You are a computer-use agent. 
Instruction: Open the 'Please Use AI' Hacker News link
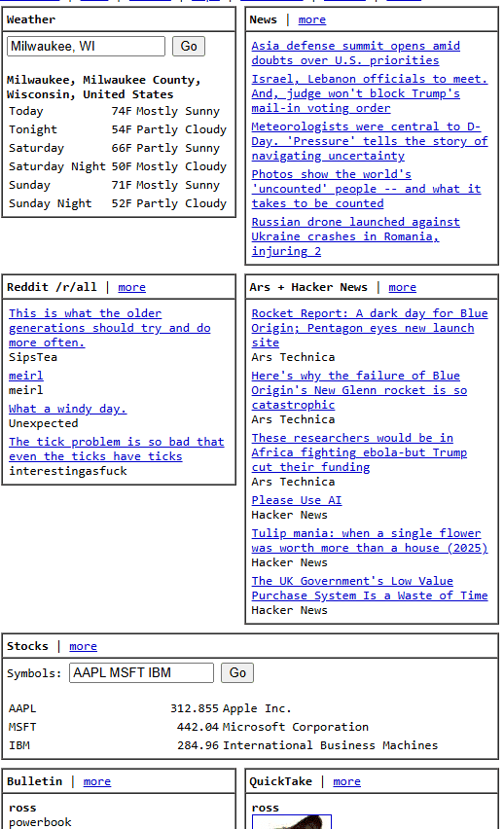tap(297, 499)
